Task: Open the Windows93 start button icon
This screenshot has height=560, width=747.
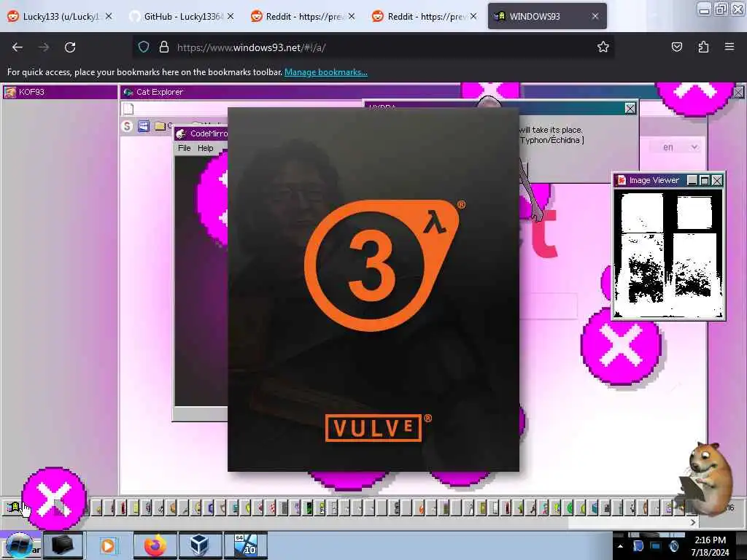Action: pyautogui.click(x=13, y=507)
